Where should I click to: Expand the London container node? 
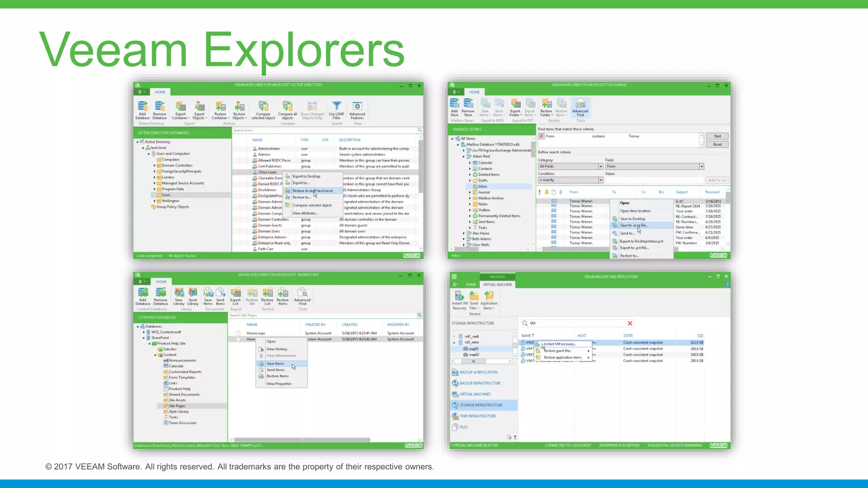(x=154, y=177)
